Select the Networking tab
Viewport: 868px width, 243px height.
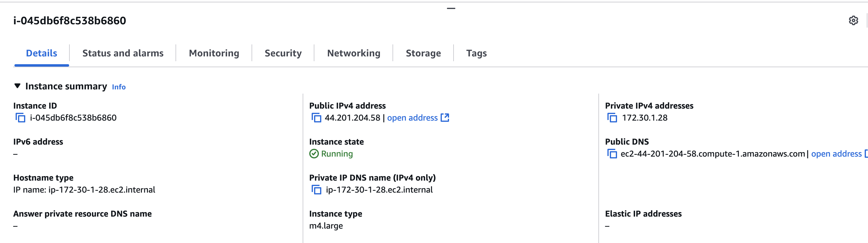[x=353, y=53]
